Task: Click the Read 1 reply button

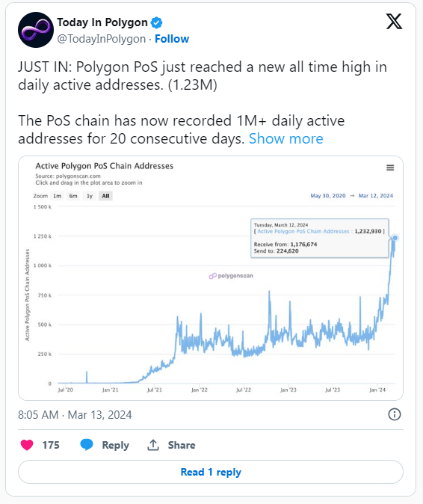Action: (x=211, y=472)
